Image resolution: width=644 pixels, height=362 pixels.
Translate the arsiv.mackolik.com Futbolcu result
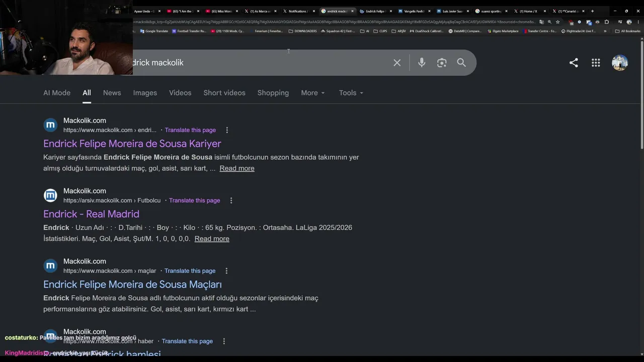coord(195,201)
